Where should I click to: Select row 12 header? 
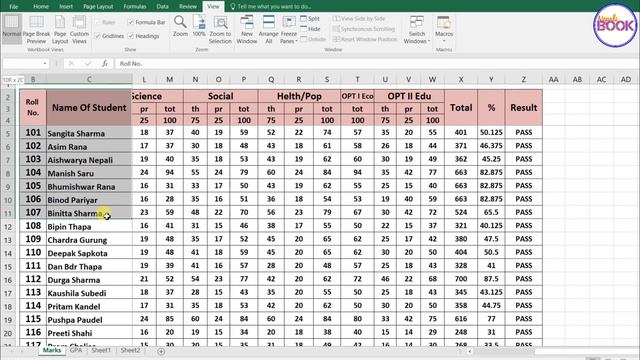pyautogui.click(x=8, y=227)
